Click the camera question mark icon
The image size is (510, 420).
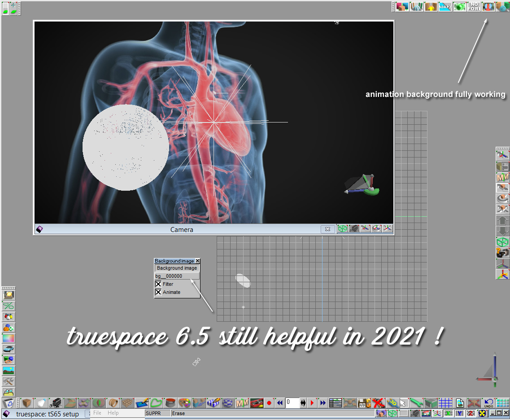502,253
